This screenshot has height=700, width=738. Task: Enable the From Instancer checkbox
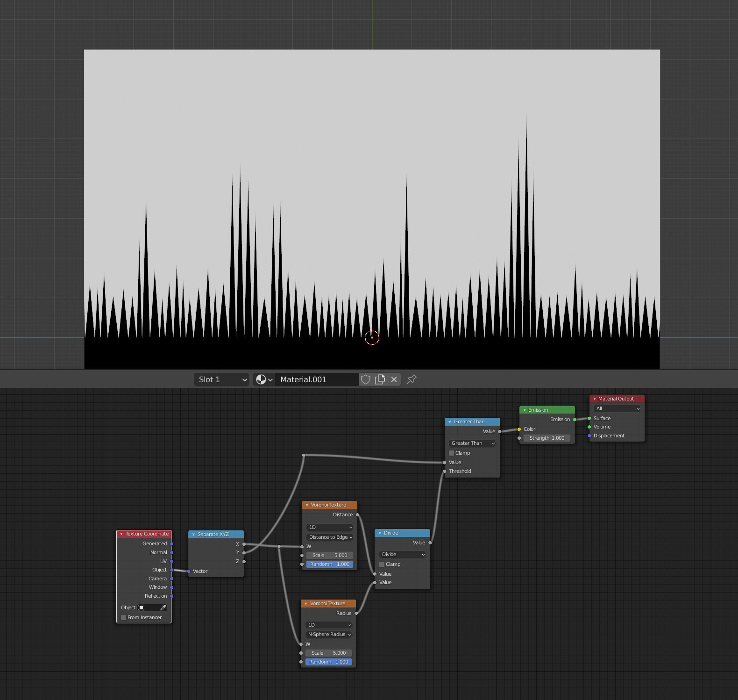(x=123, y=617)
